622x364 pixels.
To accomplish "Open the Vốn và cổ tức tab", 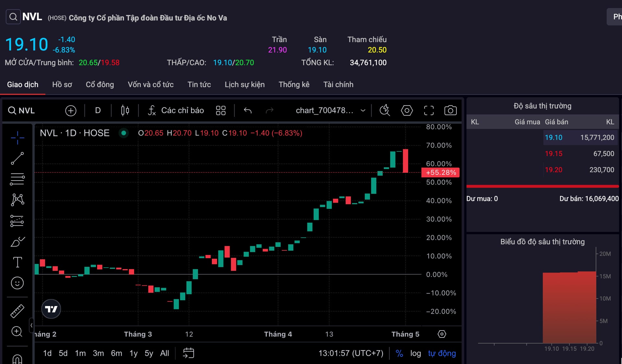I will click(x=151, y=85).
